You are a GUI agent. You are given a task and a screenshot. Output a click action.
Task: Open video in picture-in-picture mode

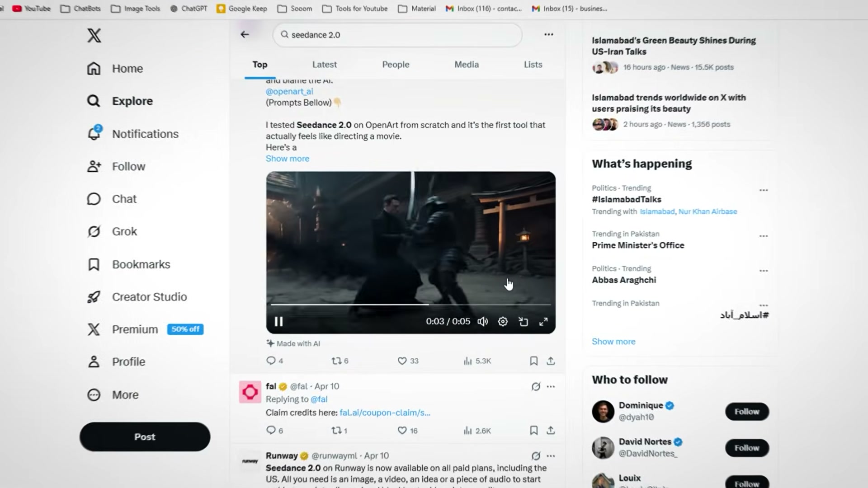(x=523, y=321)
